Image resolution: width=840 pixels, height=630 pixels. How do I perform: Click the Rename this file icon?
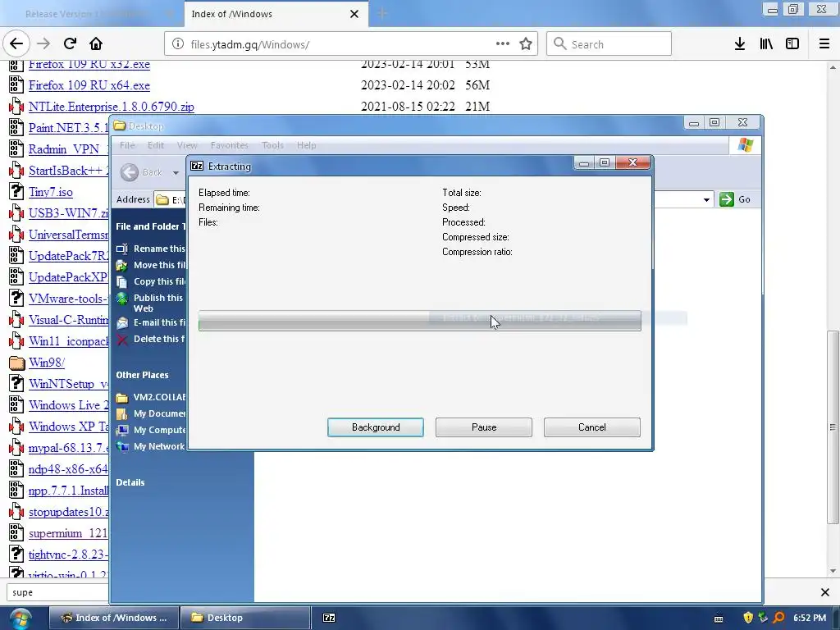pos(122,249)
